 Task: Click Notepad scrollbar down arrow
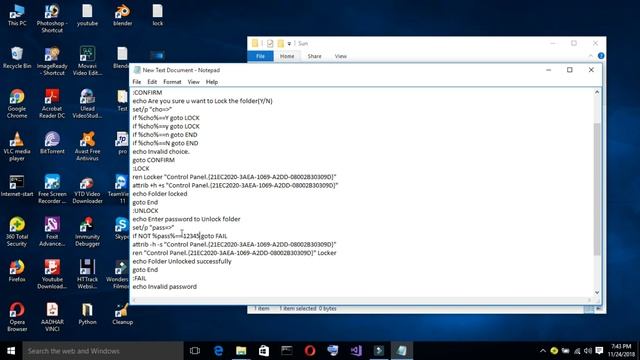pos(597,292)
